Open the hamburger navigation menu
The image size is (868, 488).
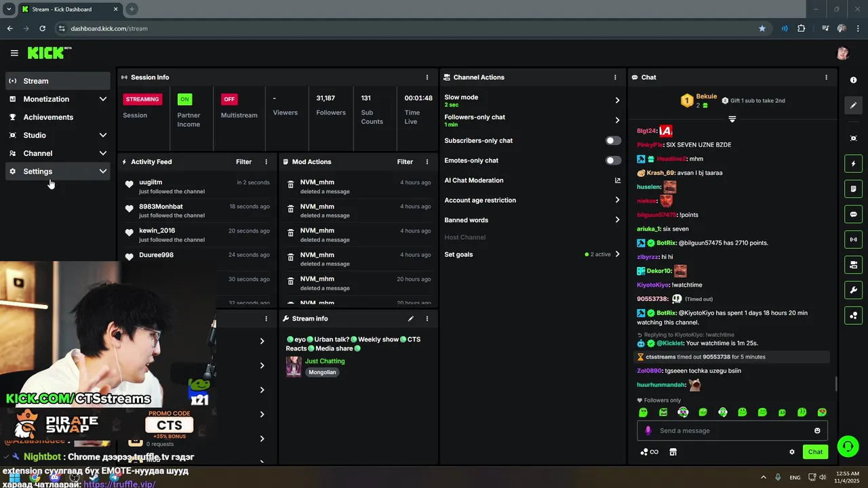click(x=14, y=53)
